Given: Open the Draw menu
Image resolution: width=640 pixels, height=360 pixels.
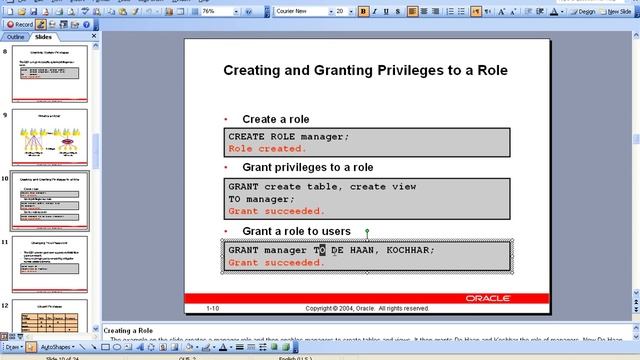Looking at the screenshot, I should [13, 347].
